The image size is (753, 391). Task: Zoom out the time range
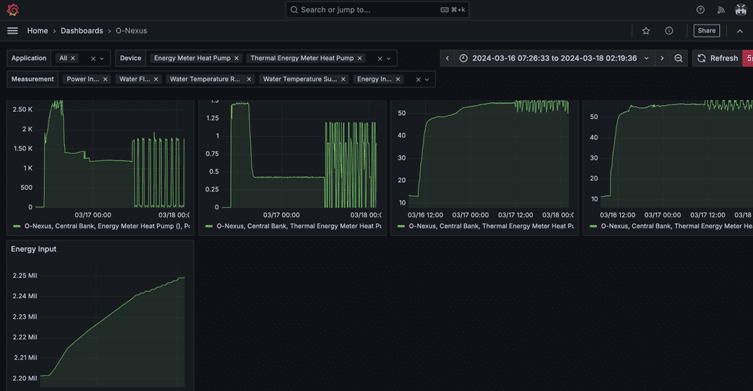[x=678, y=58]
